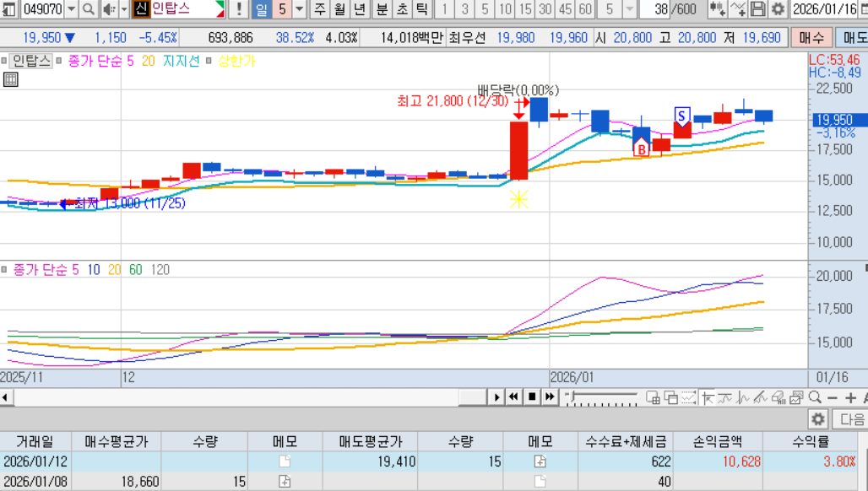
Task: Click the chart image capture icon
Action: 796,397
